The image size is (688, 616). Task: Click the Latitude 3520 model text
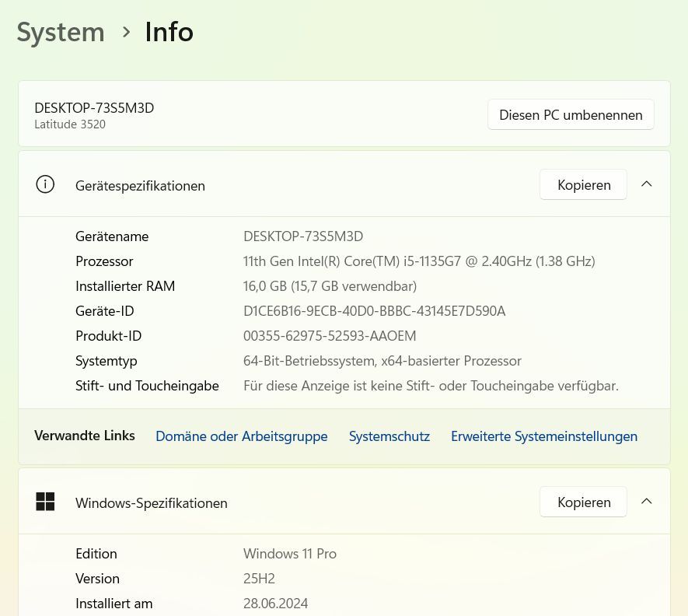click(70, 124)
